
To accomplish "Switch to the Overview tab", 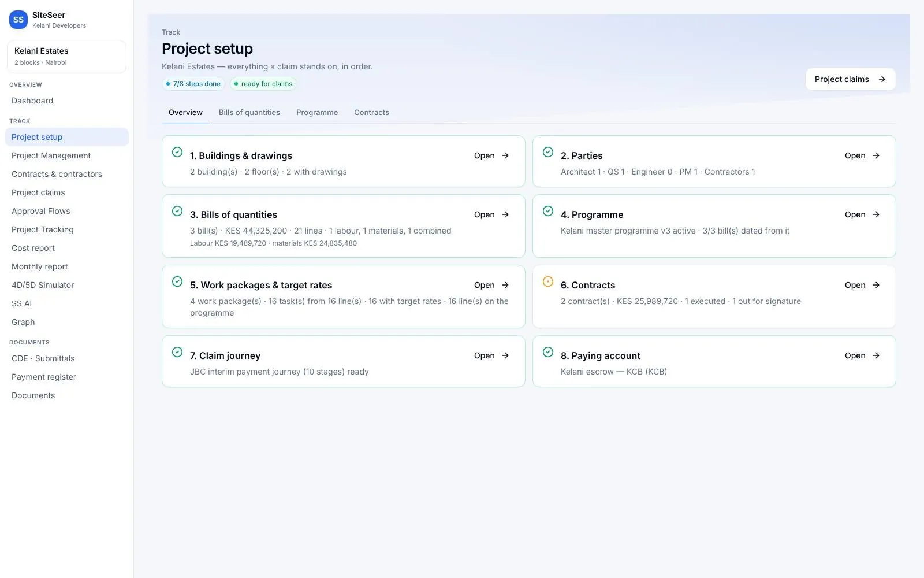I will tap(185, 113).
